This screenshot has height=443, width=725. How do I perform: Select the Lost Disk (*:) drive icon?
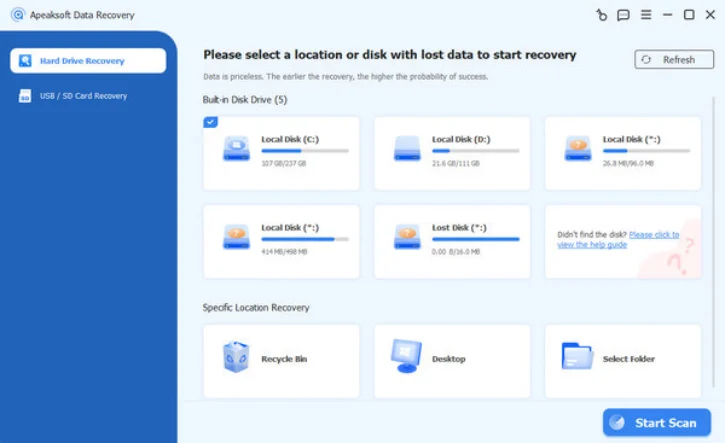pos(407,237)
